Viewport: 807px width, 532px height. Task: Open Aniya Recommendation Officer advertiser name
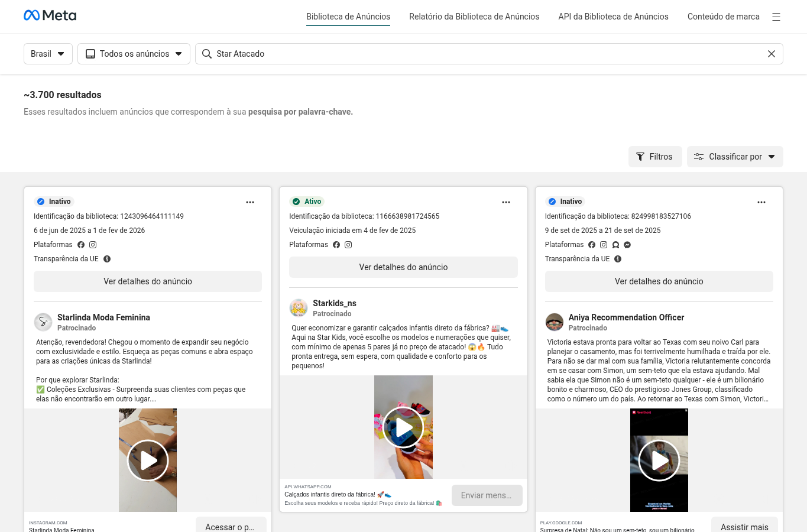point(626,317)
